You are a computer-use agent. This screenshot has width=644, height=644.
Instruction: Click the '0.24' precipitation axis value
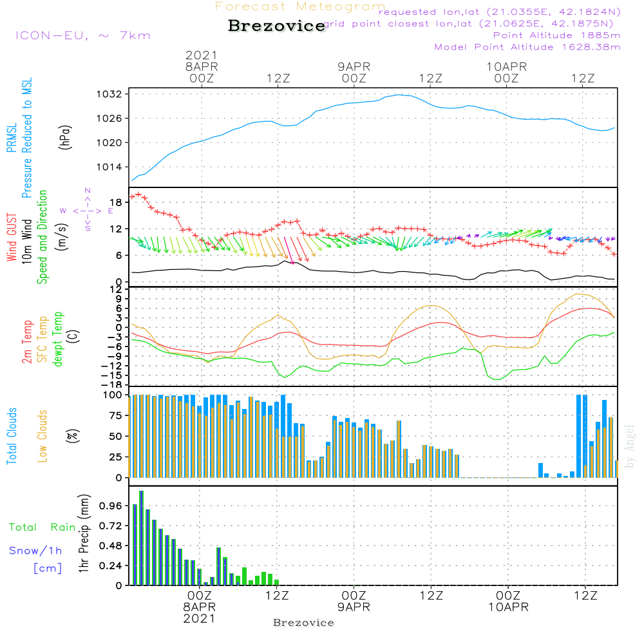click(111, 565)
